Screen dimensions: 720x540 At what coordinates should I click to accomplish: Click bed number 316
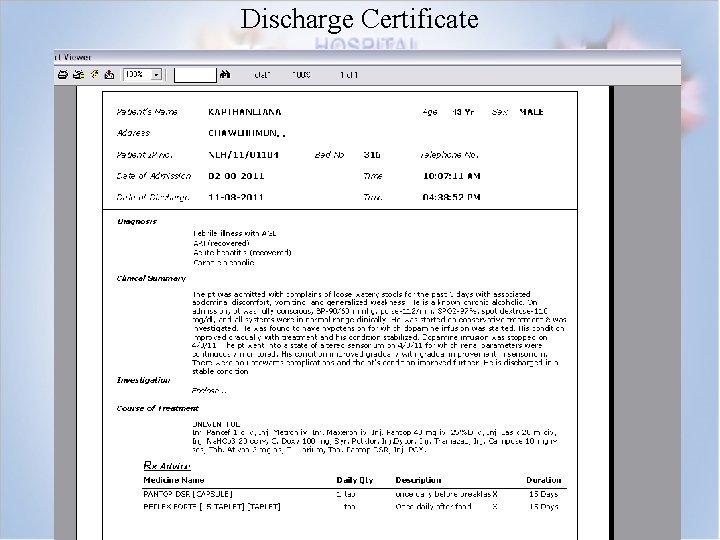(x=372, y=155)
